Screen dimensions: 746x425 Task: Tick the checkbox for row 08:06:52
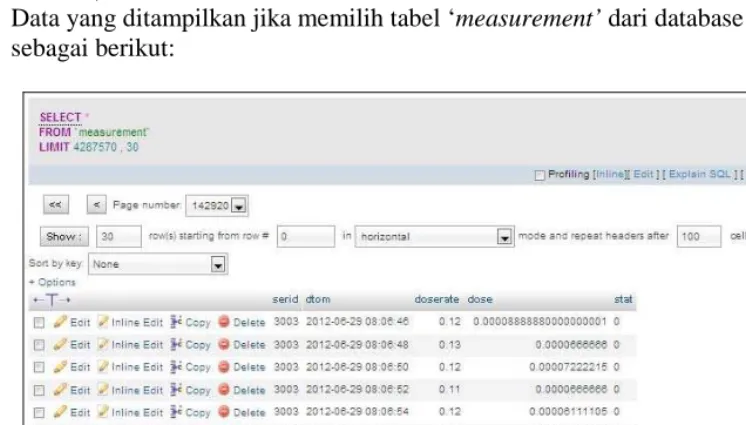point(39,390)
